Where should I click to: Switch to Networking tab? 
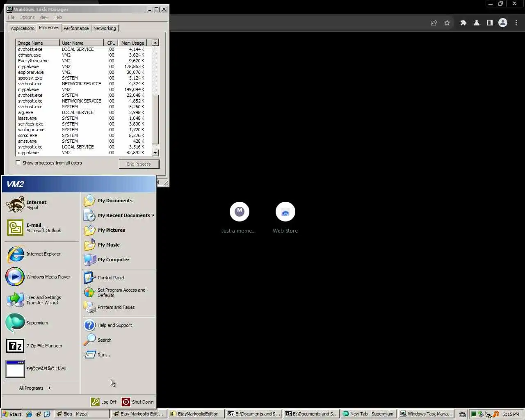coord(105,28)
